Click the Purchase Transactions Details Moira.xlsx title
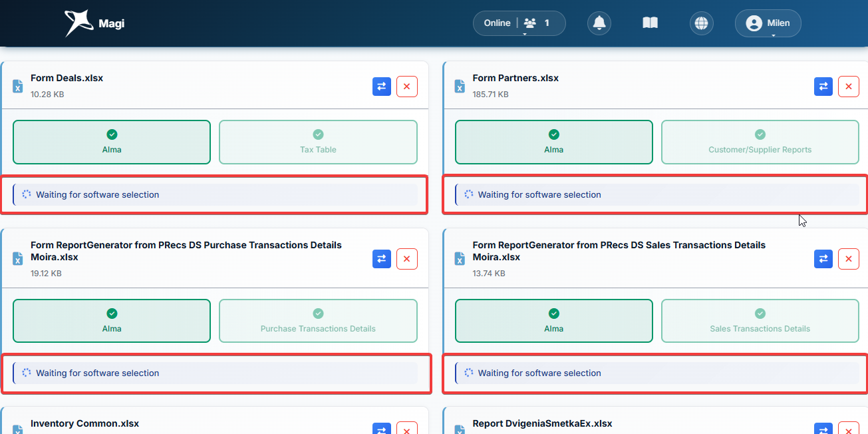 (186, 251)
